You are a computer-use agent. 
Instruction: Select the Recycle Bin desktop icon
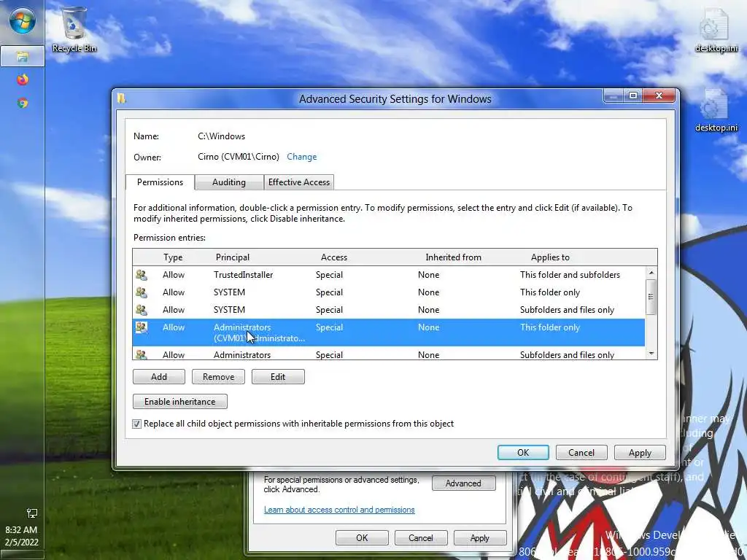(74, 29)
